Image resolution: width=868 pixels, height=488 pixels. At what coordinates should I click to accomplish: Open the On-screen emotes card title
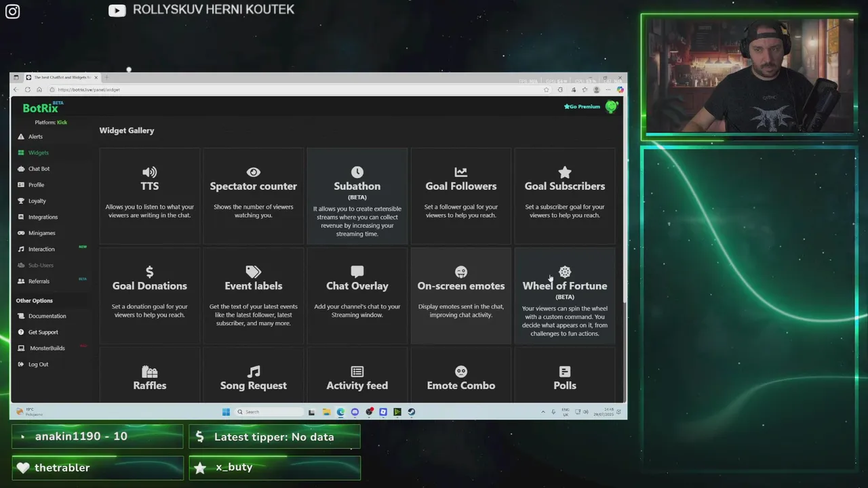click(460, 286)
